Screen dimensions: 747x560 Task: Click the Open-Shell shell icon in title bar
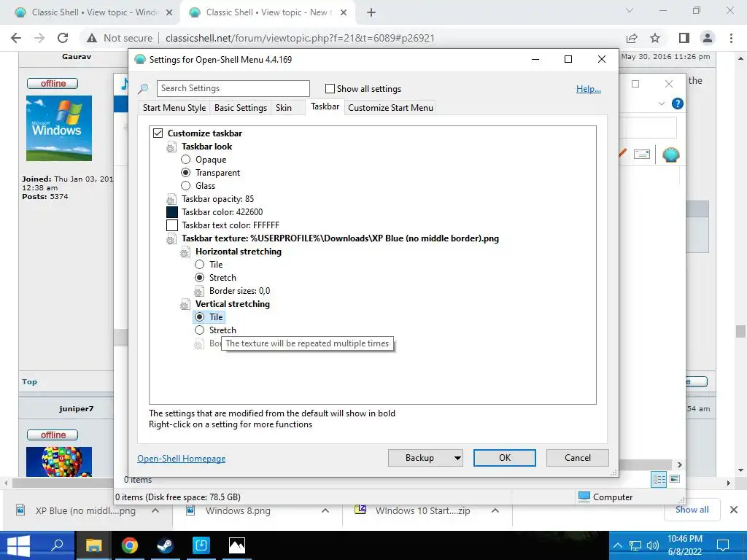click(139, 60)
